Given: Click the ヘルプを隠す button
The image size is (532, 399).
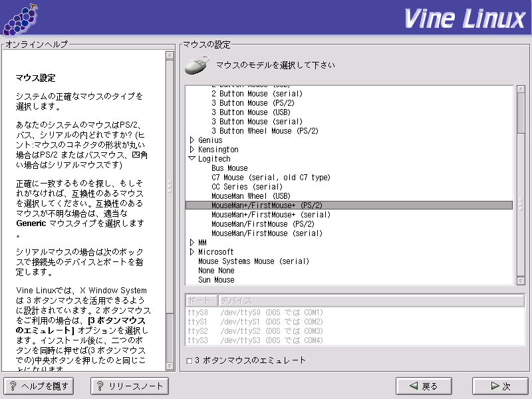Looking at the screenshot, I should tap(39, 386).
